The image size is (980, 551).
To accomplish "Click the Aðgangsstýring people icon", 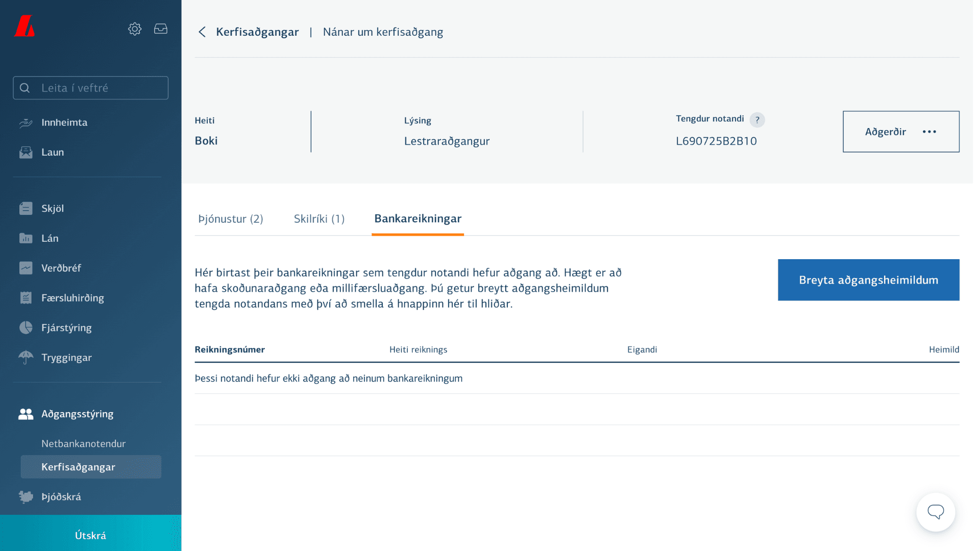I will click(x=26, y=414).
